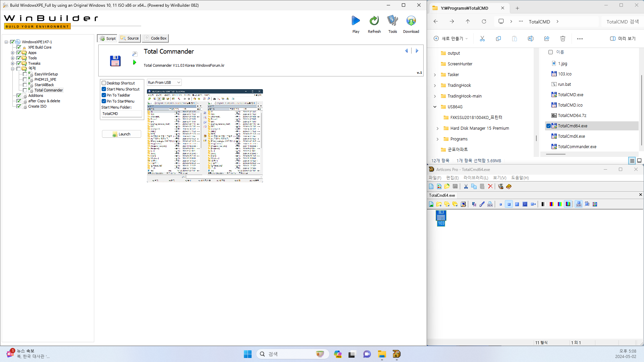Open the Tools icon in WinBuilder

[x=392, y=21]
